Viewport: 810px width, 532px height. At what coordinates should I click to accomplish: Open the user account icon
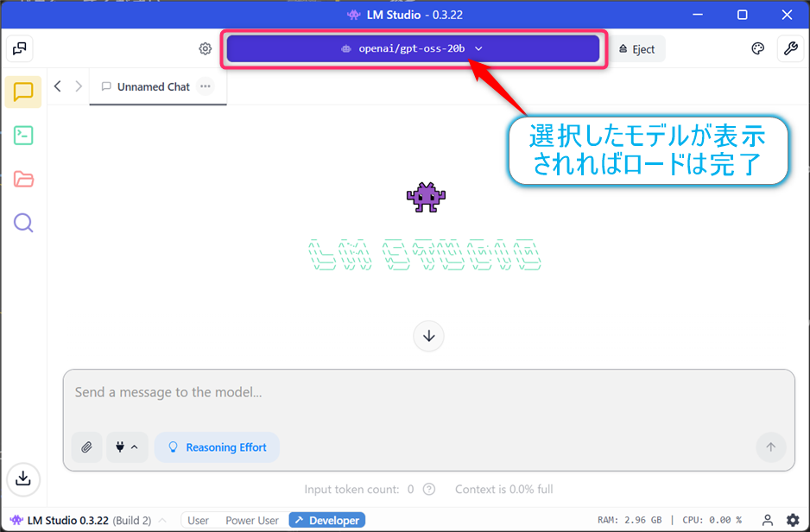pyautogui.click(x=768, y=520)
